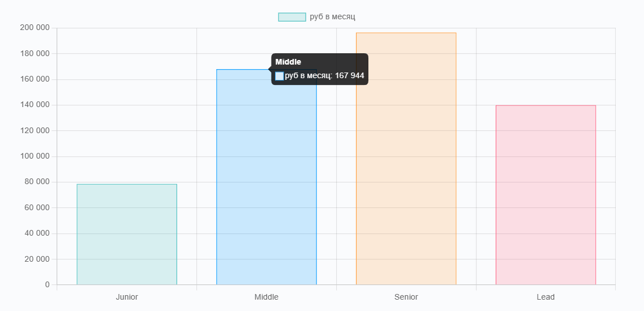Screen dimensions: 644x311
Task: Click the tooltip's small blue color square
Action: pyautogui.click(x=280, y=76)
